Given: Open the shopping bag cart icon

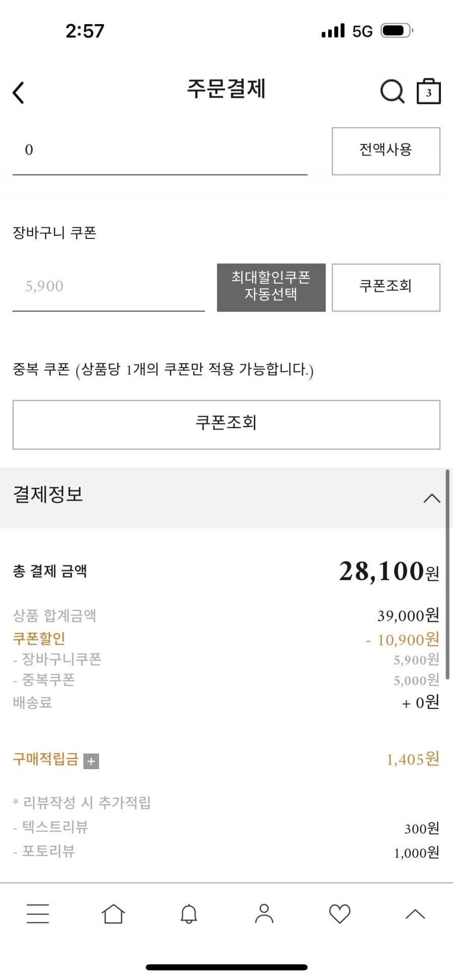Looking at the screenshot, I should pos(428,92).
